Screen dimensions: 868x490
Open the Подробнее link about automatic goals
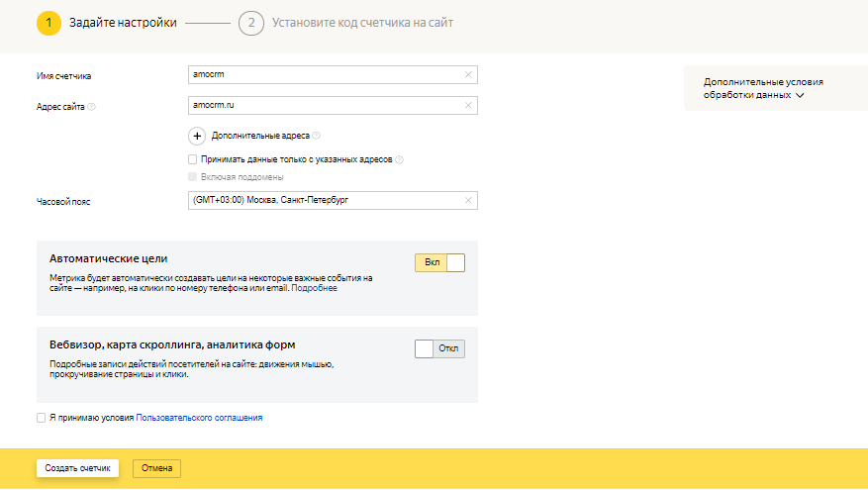tap(316, 288)
